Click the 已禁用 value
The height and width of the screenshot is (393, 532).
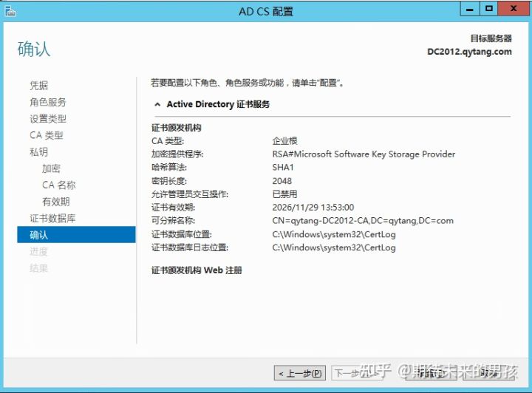[x=284, y=194]
